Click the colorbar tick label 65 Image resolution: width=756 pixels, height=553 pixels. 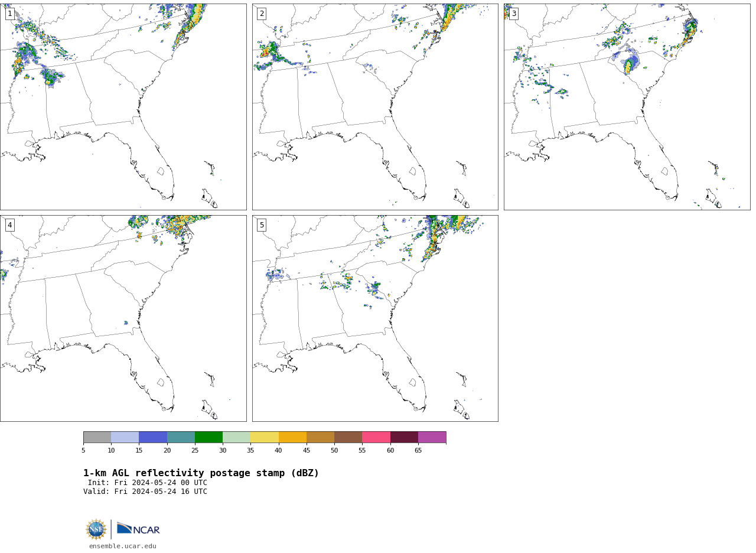coord(418,451)
